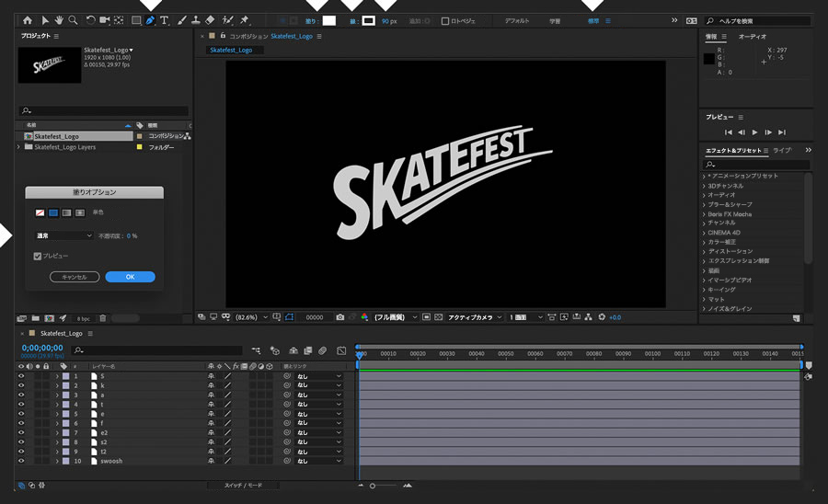Expand the ブラー＆シャープ effects category
Screen dimensions: 828x504
click(704, 204)
